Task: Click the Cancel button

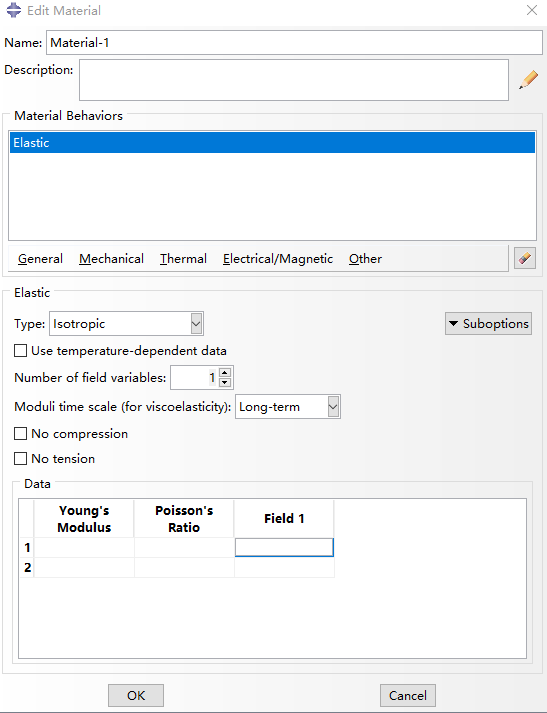Action: pos(408,695)
